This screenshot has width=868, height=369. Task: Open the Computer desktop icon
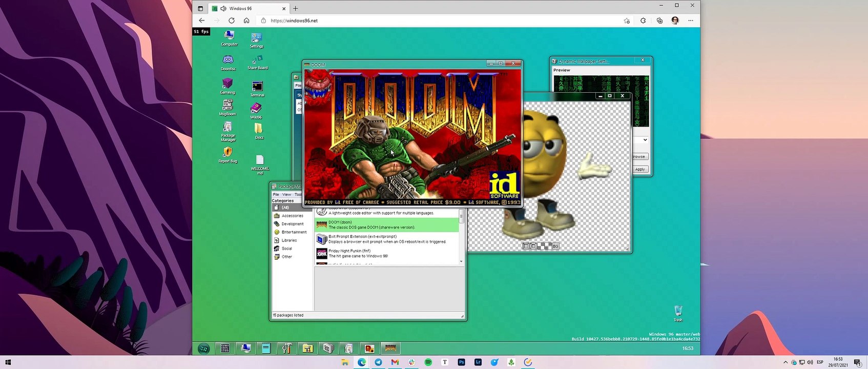(229, 38)
